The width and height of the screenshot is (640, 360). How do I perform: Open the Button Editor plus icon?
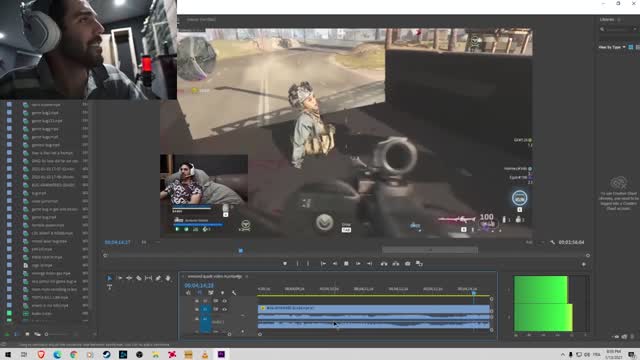click(x=584, y=264)
